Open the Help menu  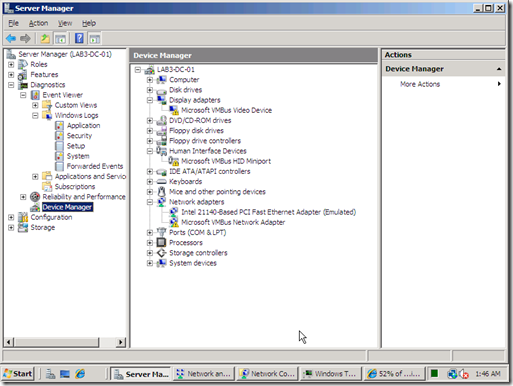point(89,23)
